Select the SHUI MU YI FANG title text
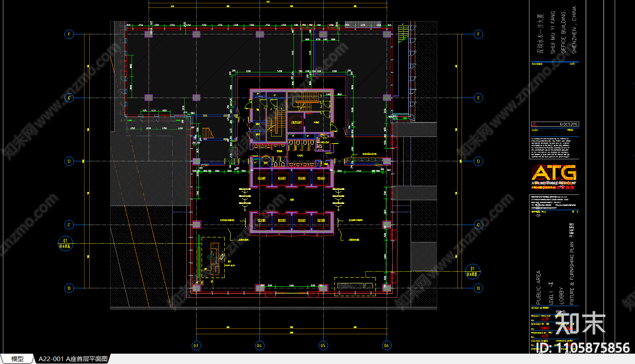Screen dimensions: 635x364 tap(553, 32)
